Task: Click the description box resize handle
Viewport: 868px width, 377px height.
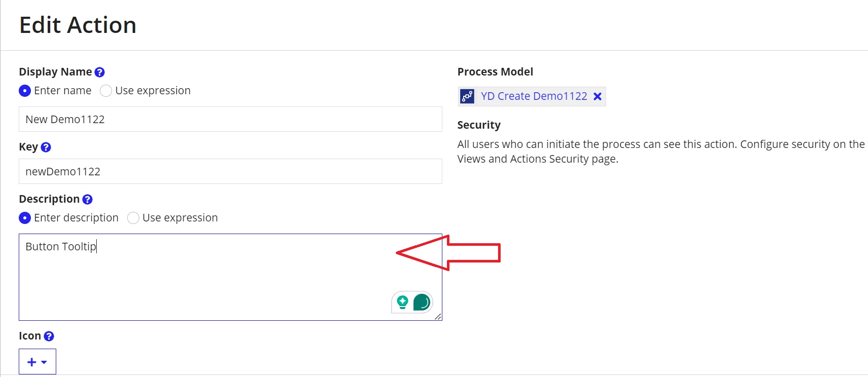Action: [x=438, y=316]
